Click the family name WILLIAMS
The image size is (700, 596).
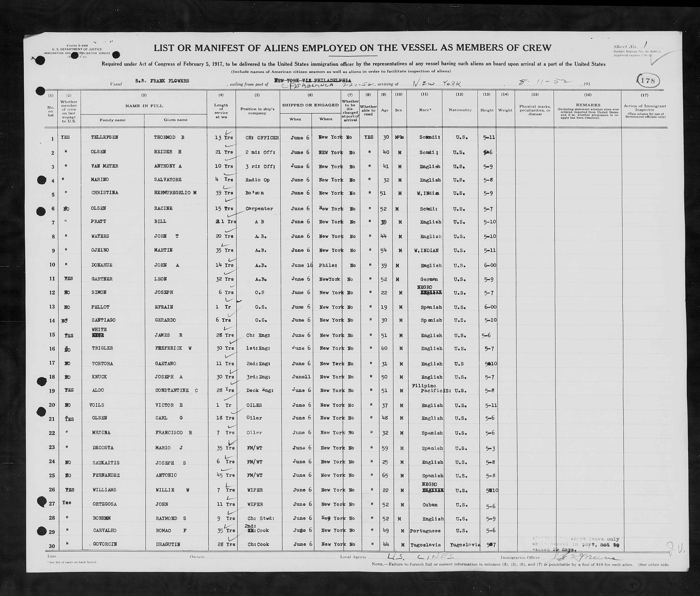[105, 490]
